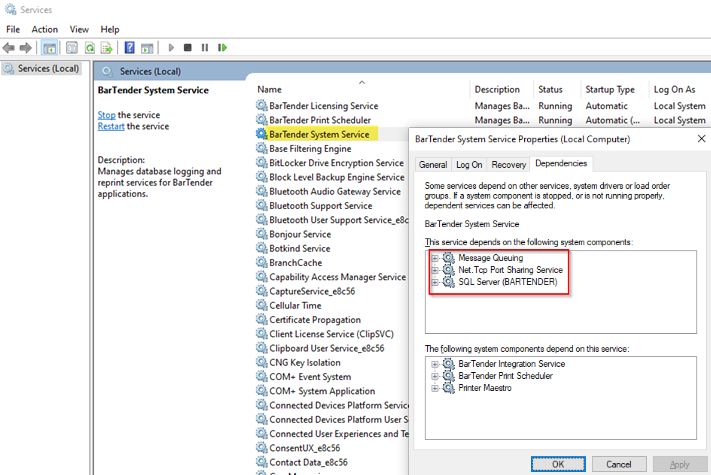The width and height of the screenshot is (711, 475).
Task: Click the Back arrow in the toolbar
Action: coord(9,47)
